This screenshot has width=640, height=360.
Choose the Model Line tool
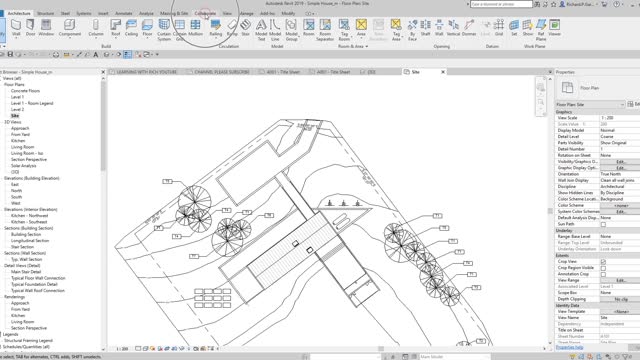(x=275, y=30)
